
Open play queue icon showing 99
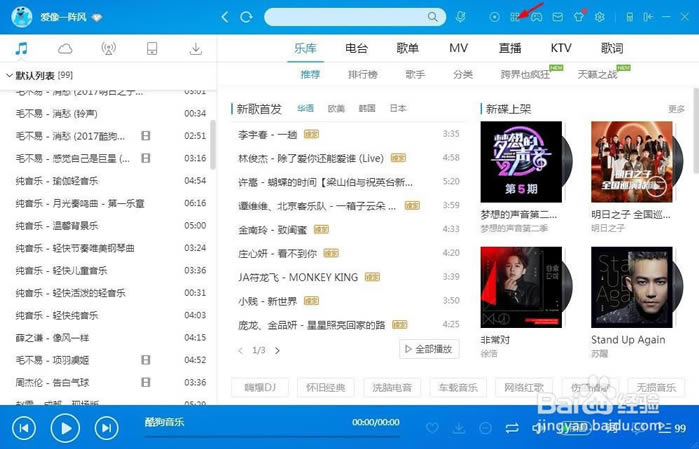pos(672,428)
